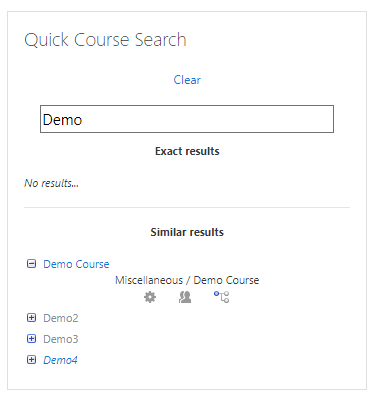Click the Similar results heading
376x395 pixels.
pos(187,232)
